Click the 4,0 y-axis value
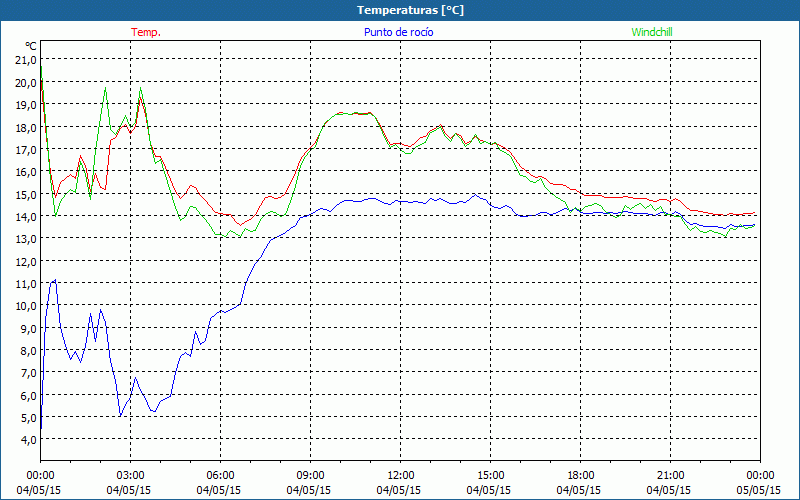 (29, 439)
